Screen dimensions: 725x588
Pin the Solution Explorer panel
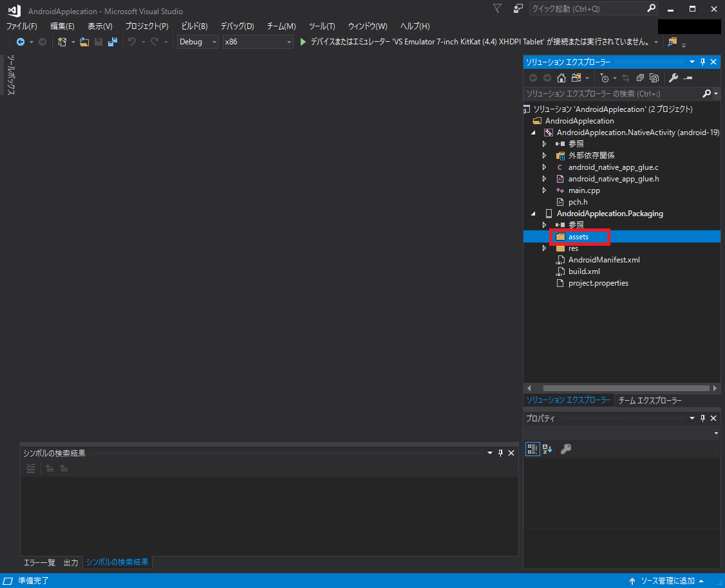pos(703,62)
